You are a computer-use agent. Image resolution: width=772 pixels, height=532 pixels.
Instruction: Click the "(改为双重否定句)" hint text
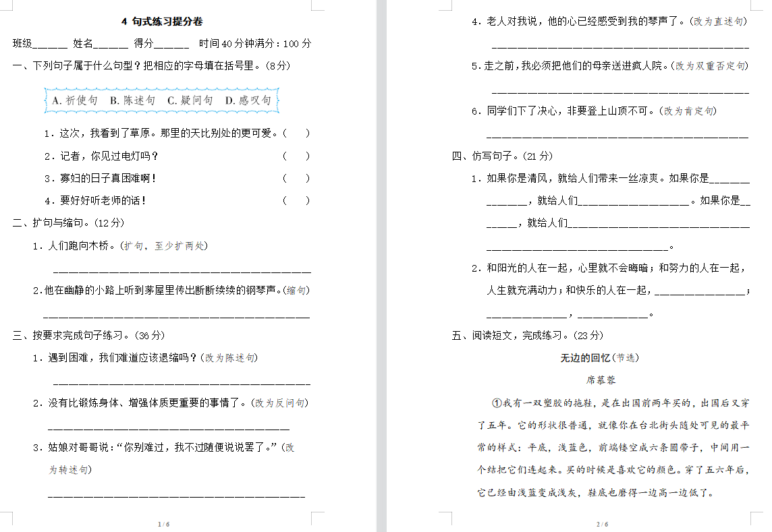(x=710, y=66)
